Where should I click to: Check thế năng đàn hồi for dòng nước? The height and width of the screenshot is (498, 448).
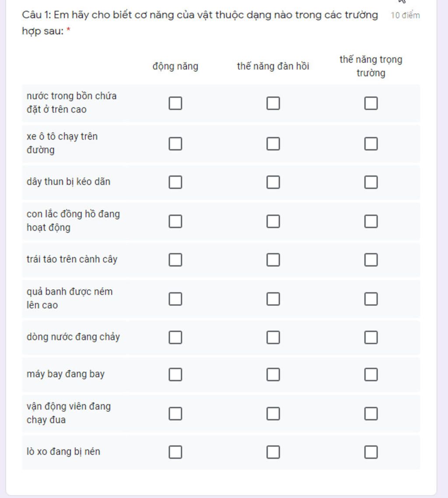pos(273,337)
